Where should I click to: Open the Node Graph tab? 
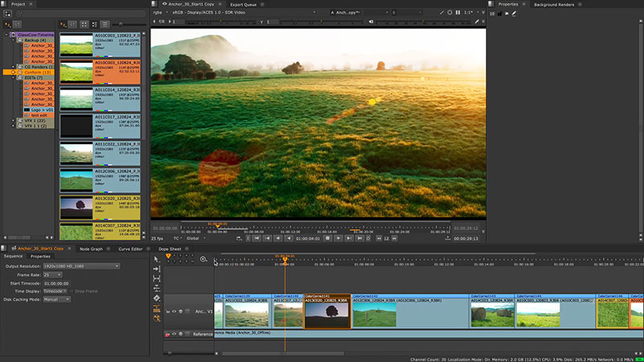pyautogui.click(x=91, y=249)
